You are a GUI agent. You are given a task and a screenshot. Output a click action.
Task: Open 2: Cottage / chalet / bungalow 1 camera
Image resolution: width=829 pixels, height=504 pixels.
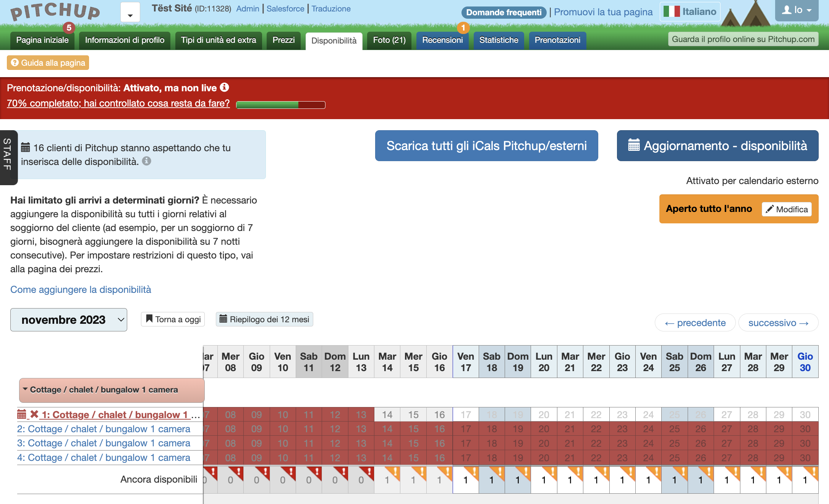tap(104, 429)
